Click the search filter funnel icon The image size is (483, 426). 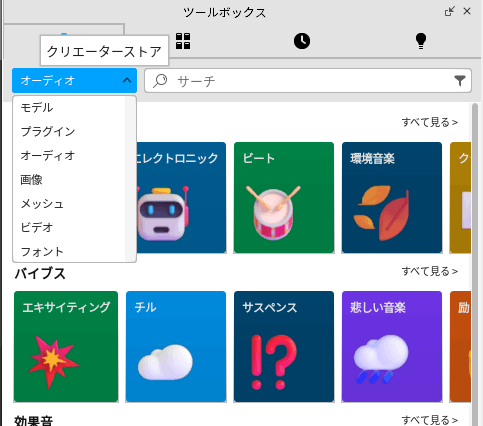(x=460, y=80)
